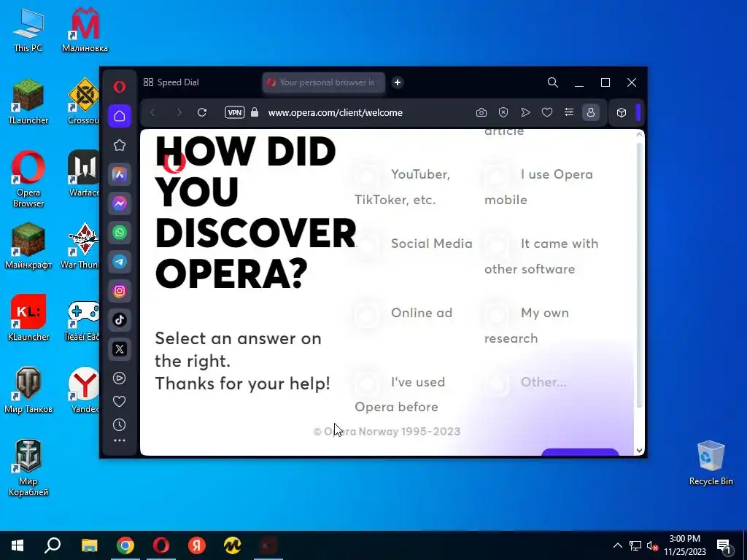747x560 pixels.
Task: Click the Home workspace icon in sidebar
Action: point(120,116)
